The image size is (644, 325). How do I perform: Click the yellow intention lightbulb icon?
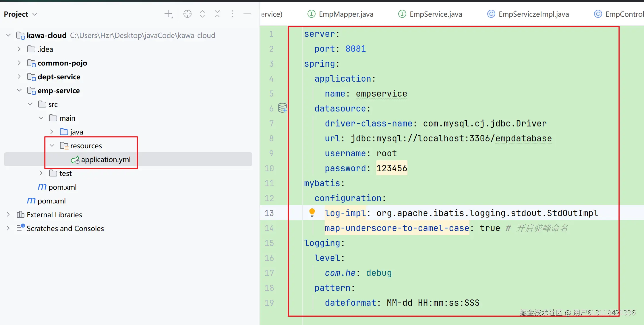[x=312, y=213]
